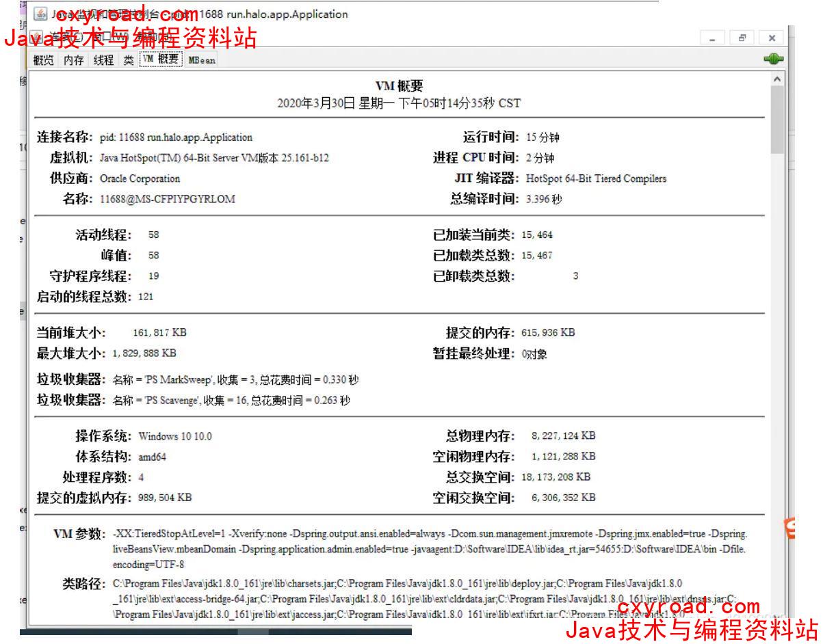823x644 pixels.
Task: Click the VM 概要 heading text
Action: 399,86
